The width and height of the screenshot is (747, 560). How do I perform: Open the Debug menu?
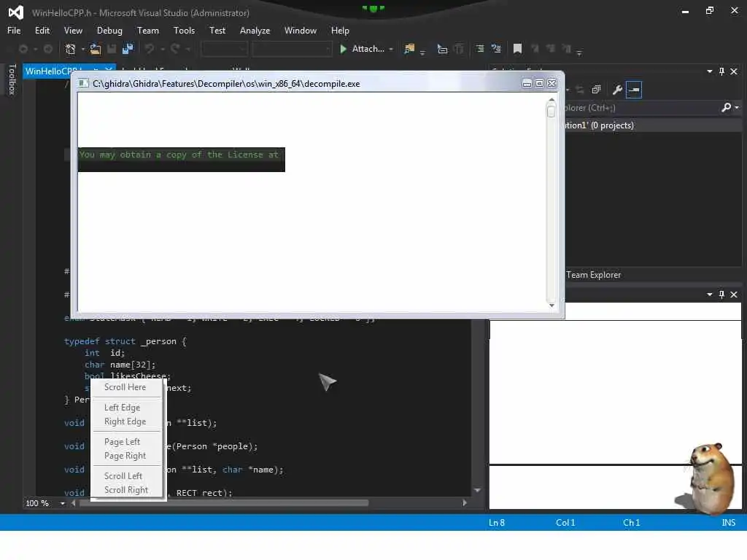tap(109, 31)
